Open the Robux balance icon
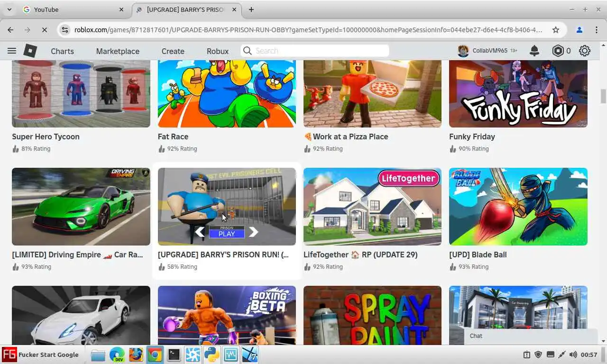607x364 pixels. [558, 51]
